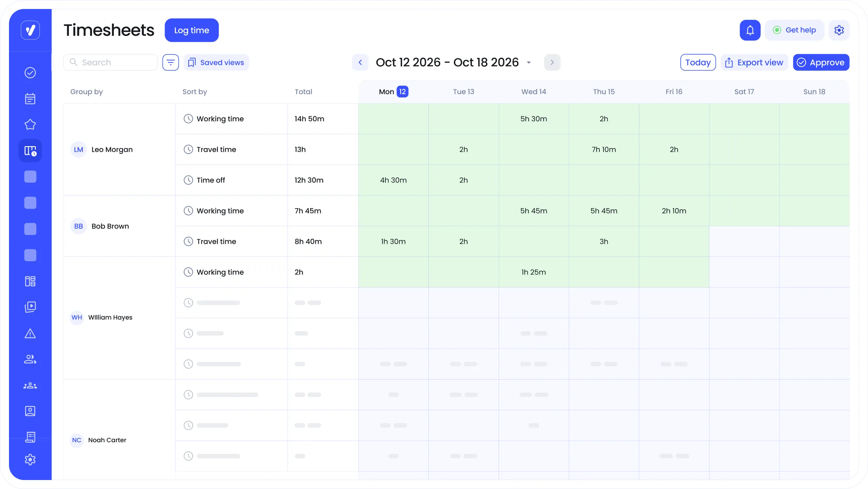This screenshot has height=489, width=868.
Task: Open the timesheets icon in sidebar
Action: pos(30,151)
